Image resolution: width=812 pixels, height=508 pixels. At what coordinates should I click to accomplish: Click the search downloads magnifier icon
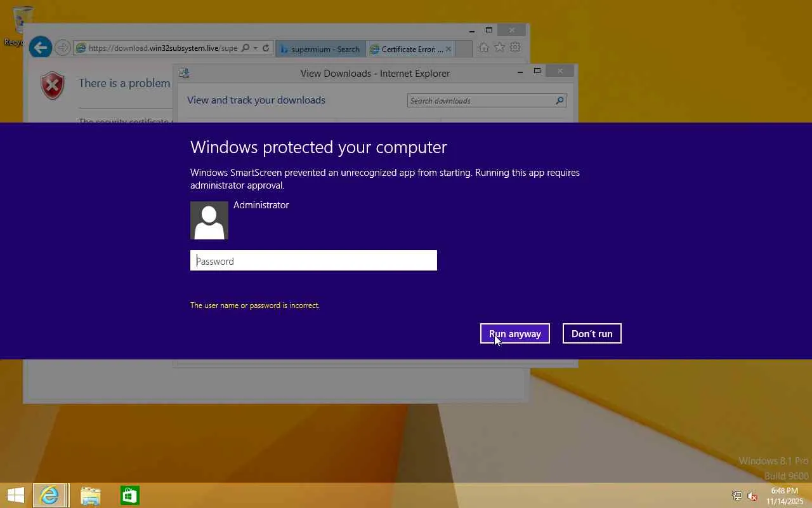[560, 100]
